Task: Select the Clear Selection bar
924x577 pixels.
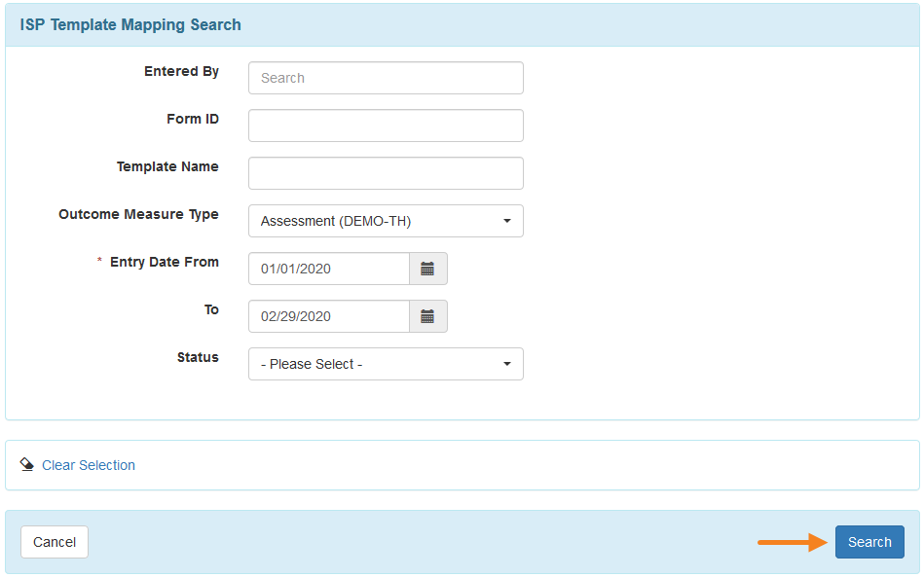Action: pyautogui.click(x=462, y=465)
